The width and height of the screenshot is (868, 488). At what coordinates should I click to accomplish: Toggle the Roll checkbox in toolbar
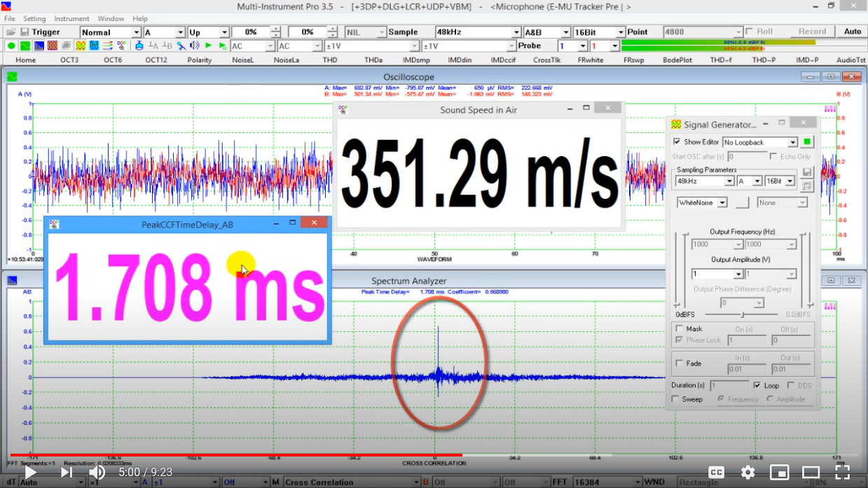click(749, 32)
